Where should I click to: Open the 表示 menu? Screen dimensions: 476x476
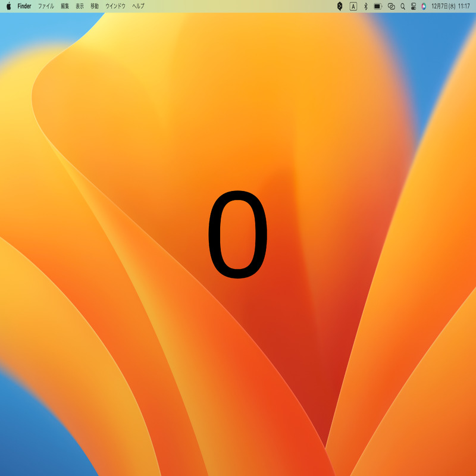80,6
